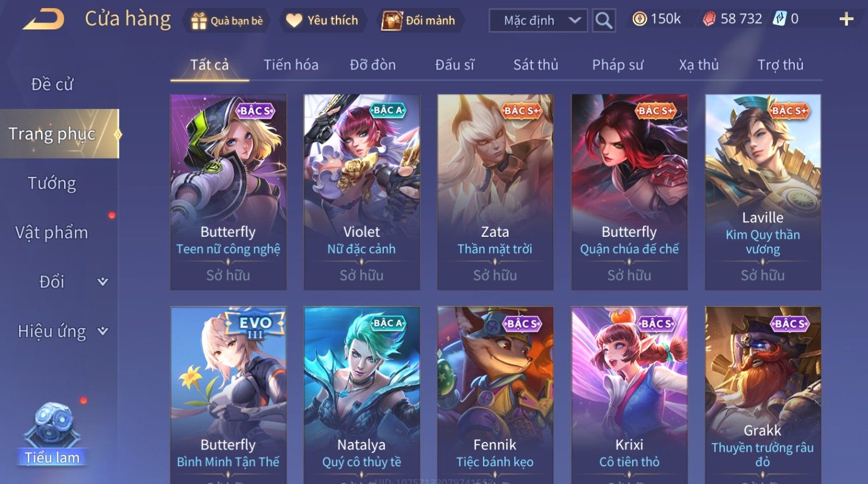
Task: Select Zata Thần mặt trời skin card
Action: click(x=495, y=192)
